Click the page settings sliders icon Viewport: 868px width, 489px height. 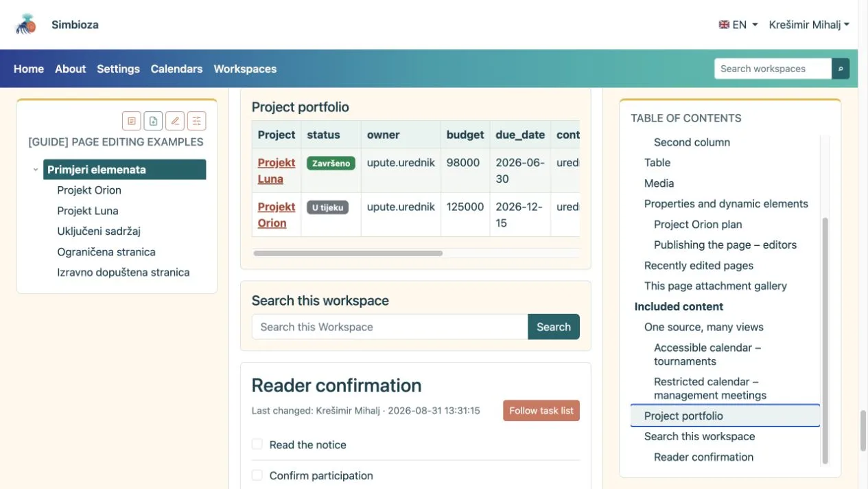point(197,121)
